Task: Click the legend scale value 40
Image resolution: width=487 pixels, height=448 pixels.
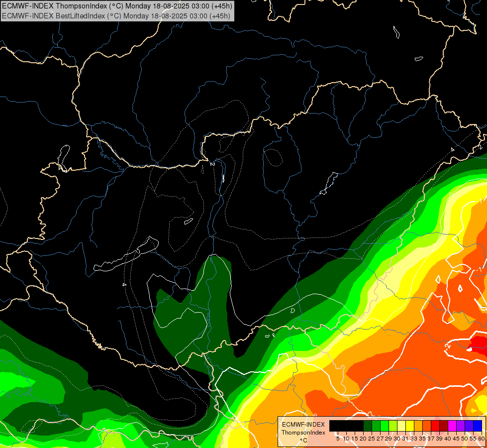Action: 448,439
